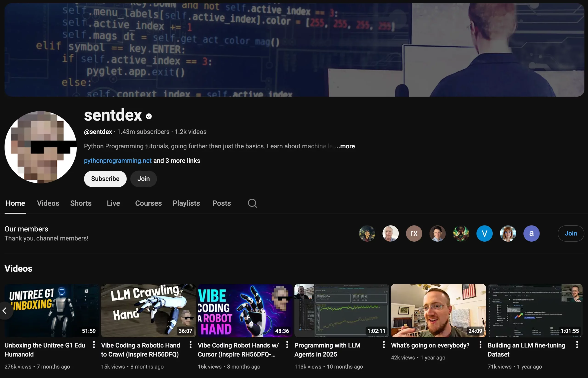The width and height of the screenshot is (588, 378).
Task: Select the Shorts tab
Action: point(81,203)
